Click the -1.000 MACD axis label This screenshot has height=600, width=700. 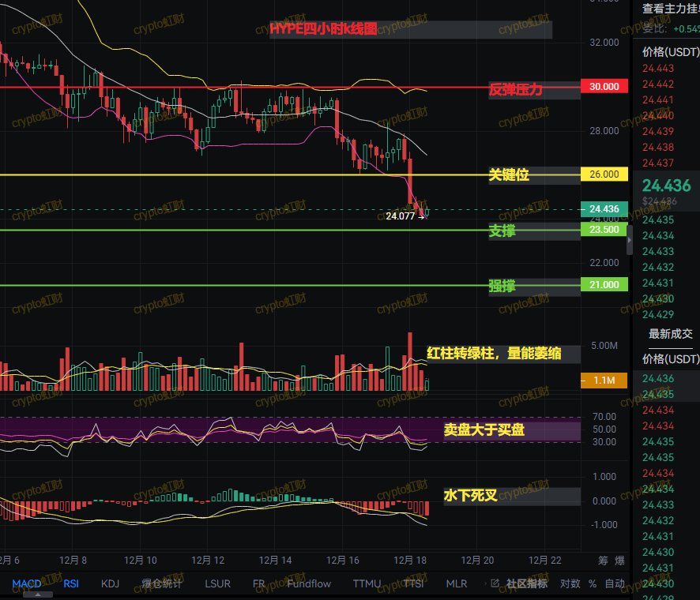click(x=604, y=525)
